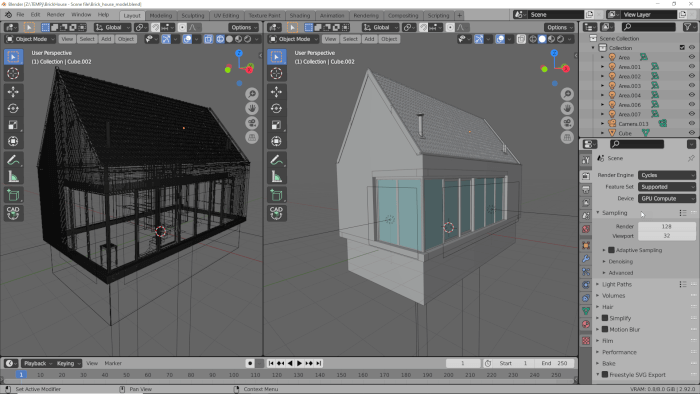Switch to Modeling workspace tab
Screen dimensions: 700x394
(161, 16)
